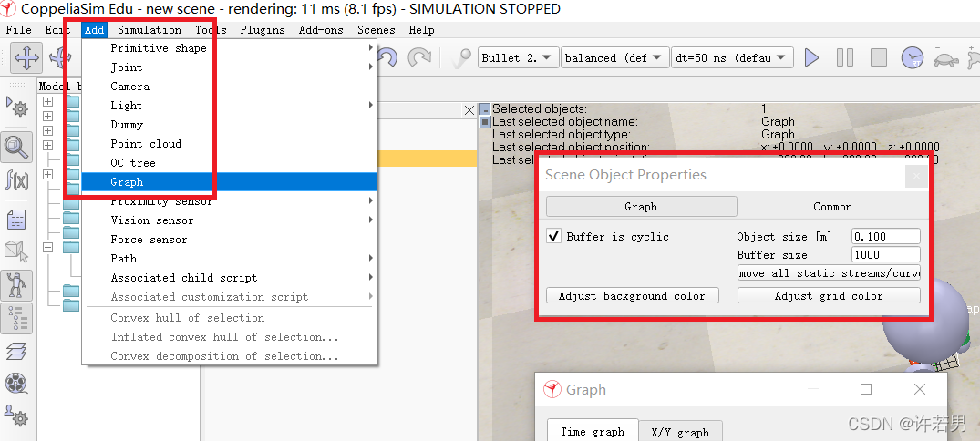Choose Camera in the Add menu
Viewport: 980px width, 441px height.
pos(230,87)
